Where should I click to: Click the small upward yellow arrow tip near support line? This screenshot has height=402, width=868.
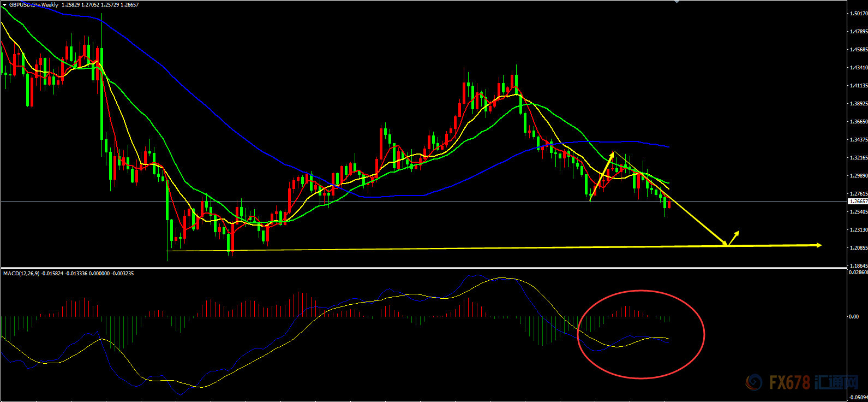click(x=738, y=232)
